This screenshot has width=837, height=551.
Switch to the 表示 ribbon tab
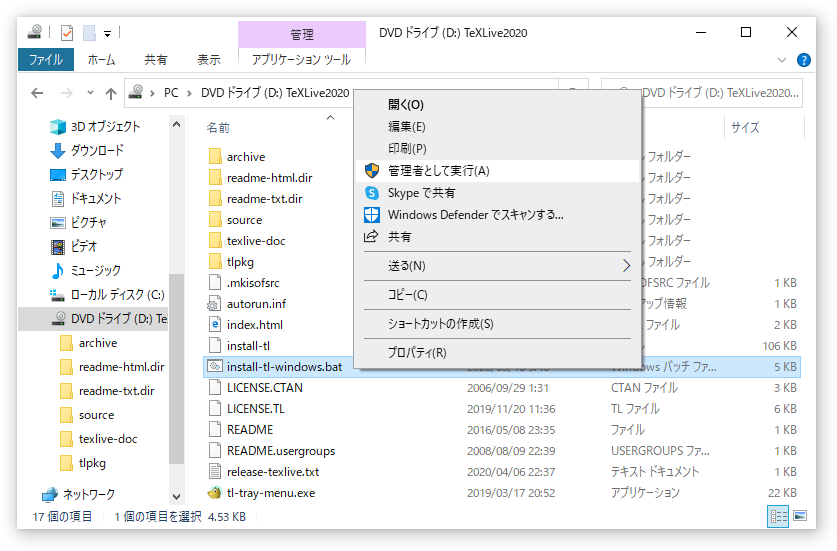pyautogui.click(x=209, y=59)
